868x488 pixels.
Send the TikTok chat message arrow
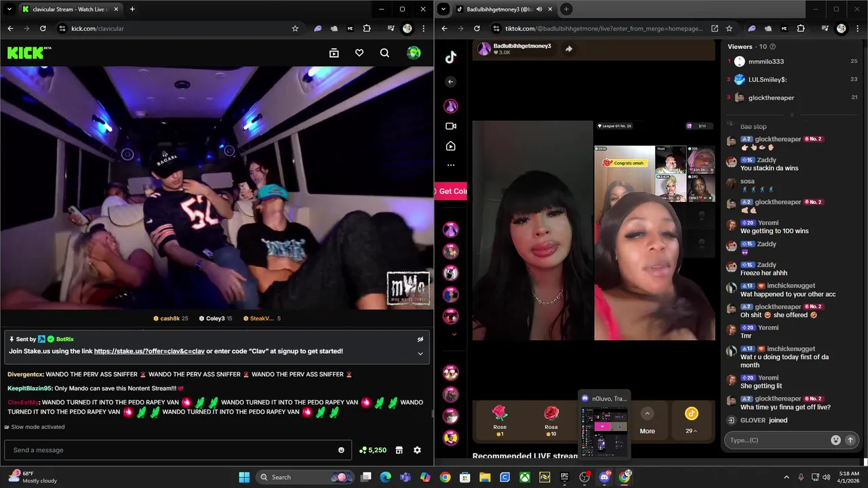click(850, 440)
